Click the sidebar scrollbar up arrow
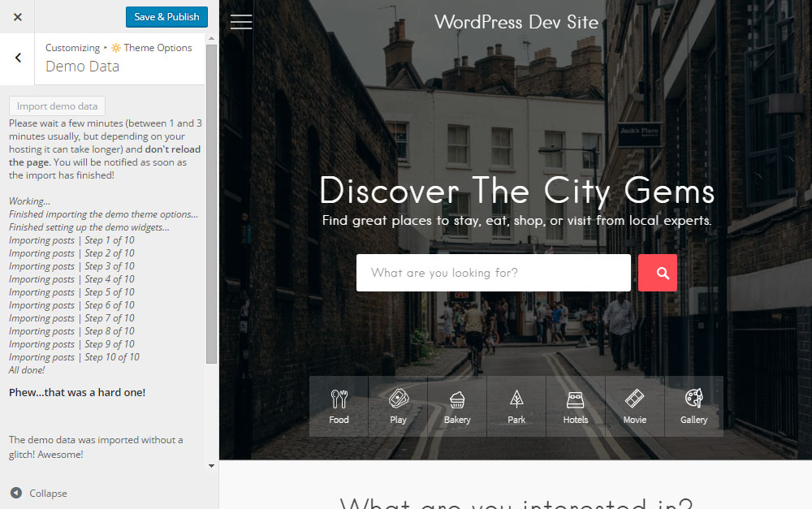 [211, 38]
